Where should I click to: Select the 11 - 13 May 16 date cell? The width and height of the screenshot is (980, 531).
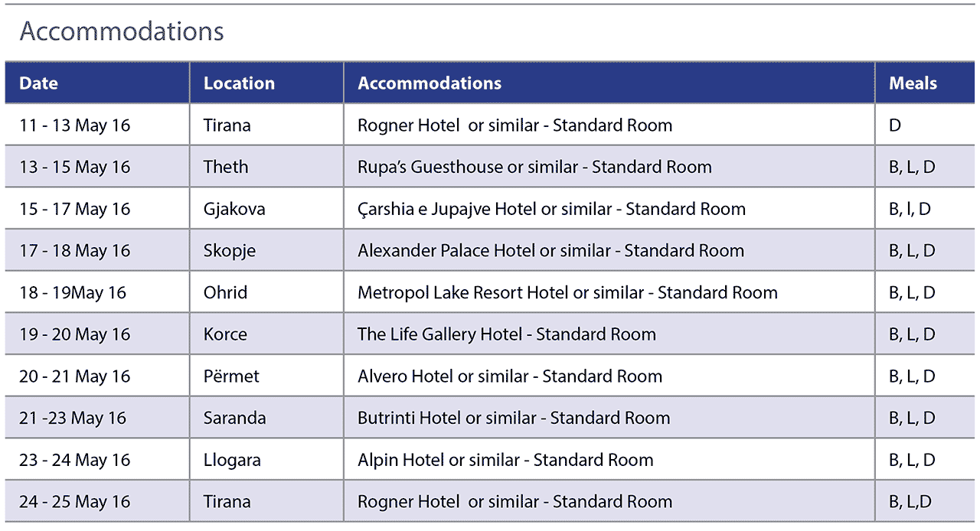point(75,125)
